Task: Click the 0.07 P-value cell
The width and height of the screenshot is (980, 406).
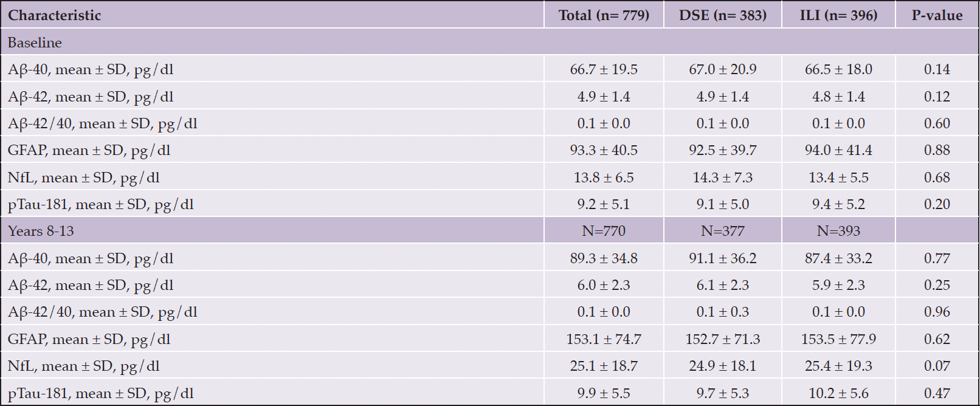Action: (x=937, y=366)
